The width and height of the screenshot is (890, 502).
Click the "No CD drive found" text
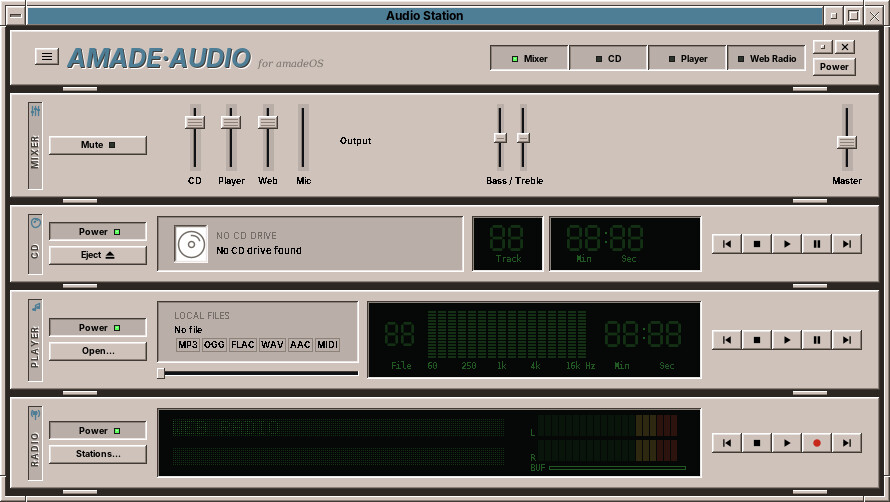[259, 250]
